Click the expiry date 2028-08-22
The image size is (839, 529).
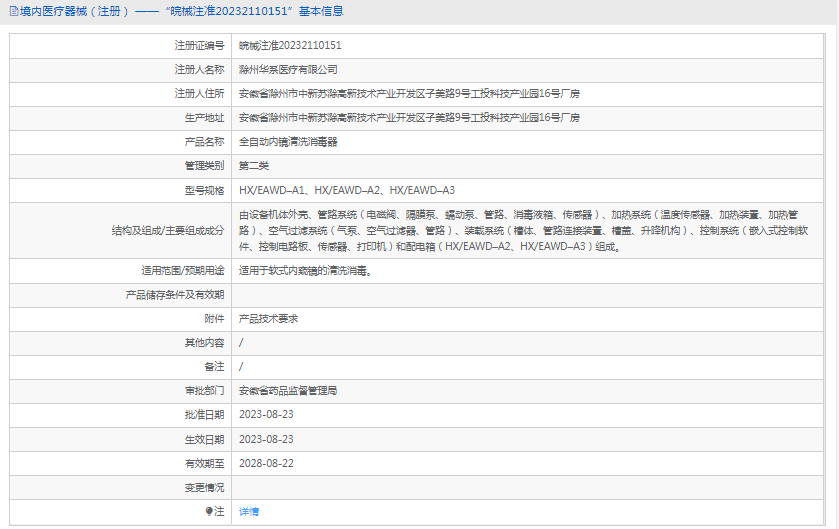pos(266,463)
